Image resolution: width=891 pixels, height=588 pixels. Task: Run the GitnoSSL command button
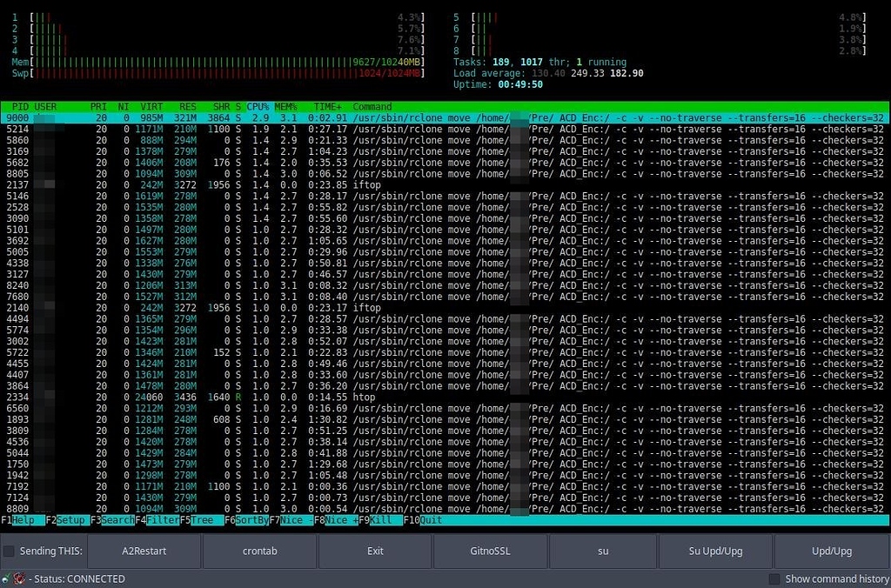[491, 551]
